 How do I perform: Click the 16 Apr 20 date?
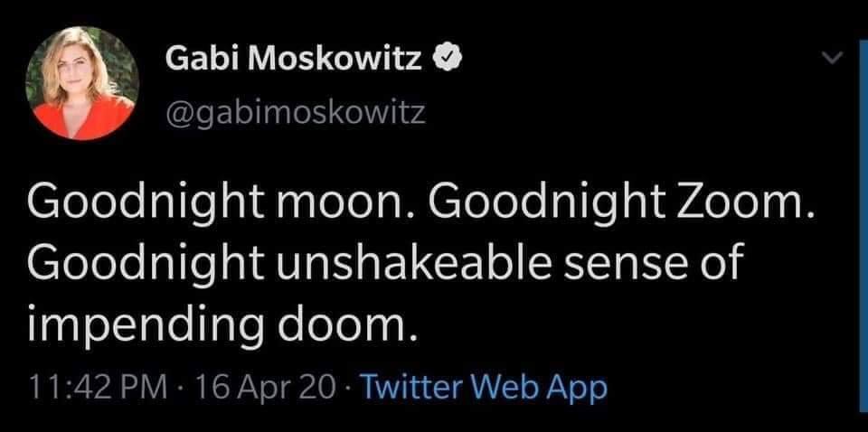pyautogui.click(x=266, y=387)
